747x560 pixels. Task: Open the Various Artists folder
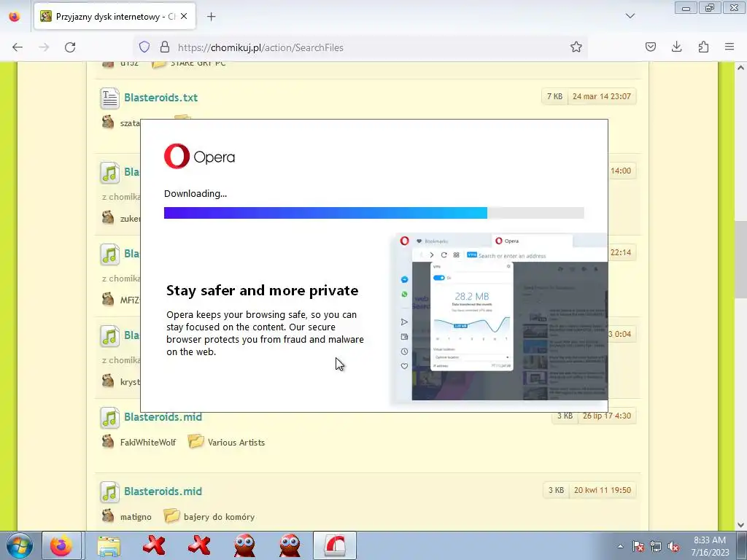pos(236,443)
